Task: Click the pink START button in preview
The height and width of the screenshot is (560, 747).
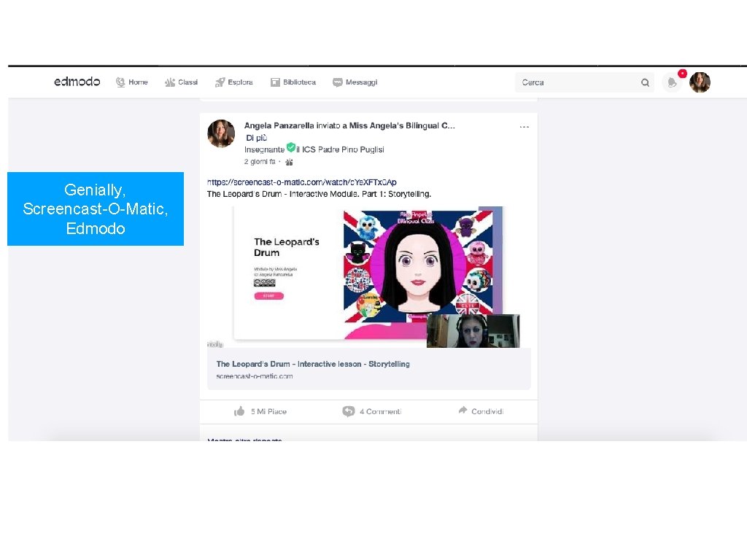Action: (268, 296)
